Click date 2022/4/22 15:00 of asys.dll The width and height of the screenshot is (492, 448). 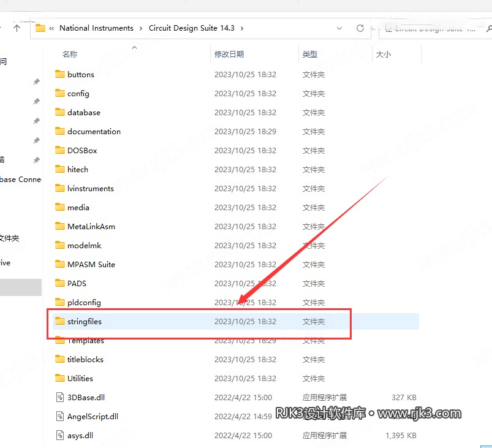pos(243,436)
